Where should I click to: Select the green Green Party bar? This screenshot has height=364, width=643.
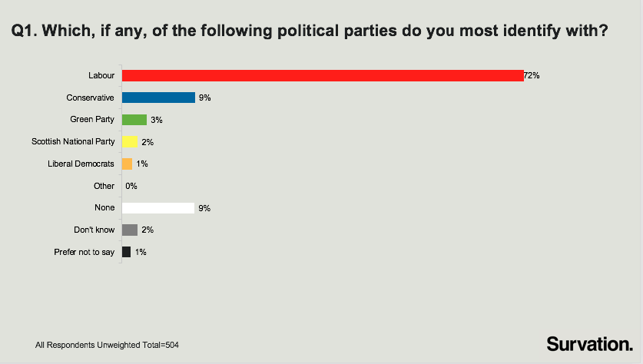[134, 120]
